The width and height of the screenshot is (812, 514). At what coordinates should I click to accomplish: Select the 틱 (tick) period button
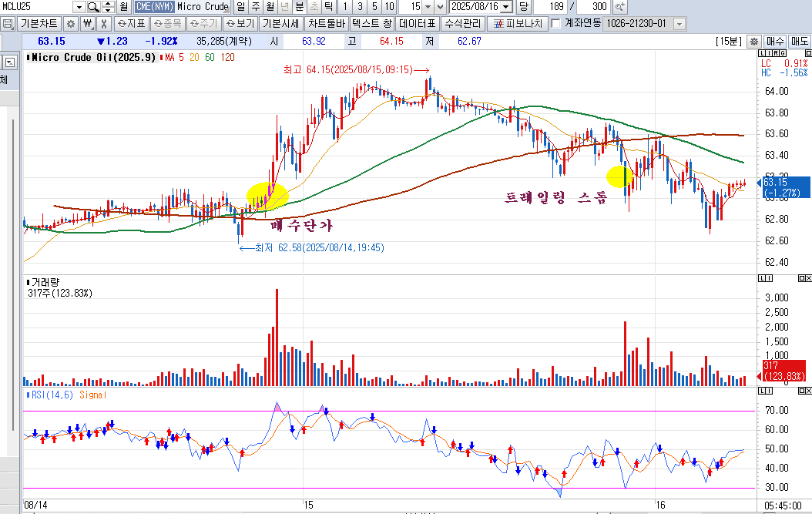[x=328, y=7]
